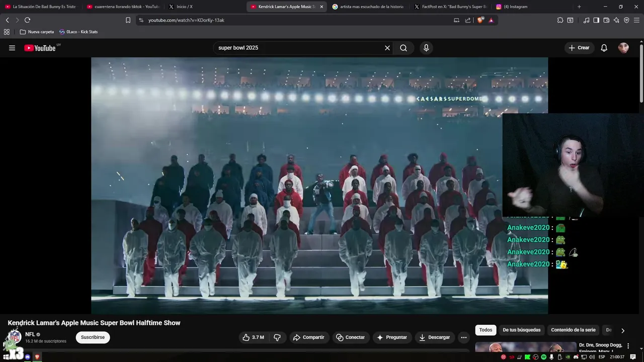Open Windows notification center

tap(633, 357)
